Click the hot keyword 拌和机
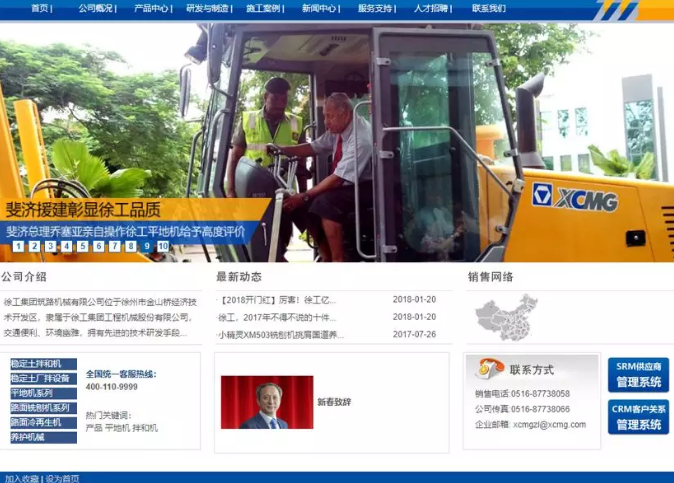 (145, 428)
